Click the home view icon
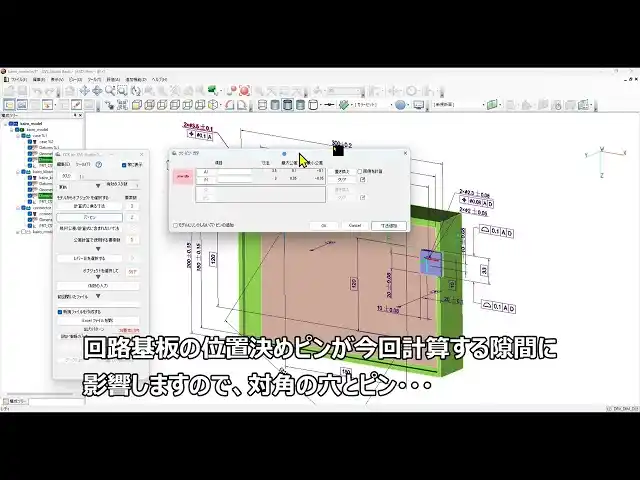This screenshot has height=480, width=640. [70, 91]
